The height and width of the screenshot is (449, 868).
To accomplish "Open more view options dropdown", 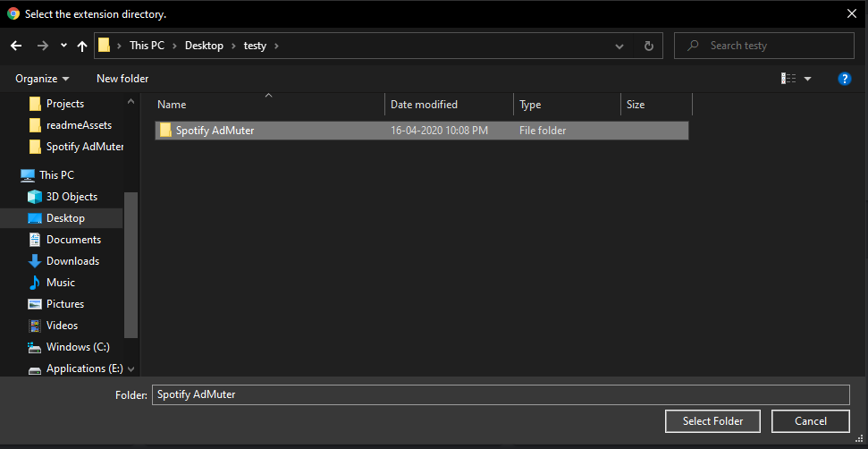I will 808,79.
